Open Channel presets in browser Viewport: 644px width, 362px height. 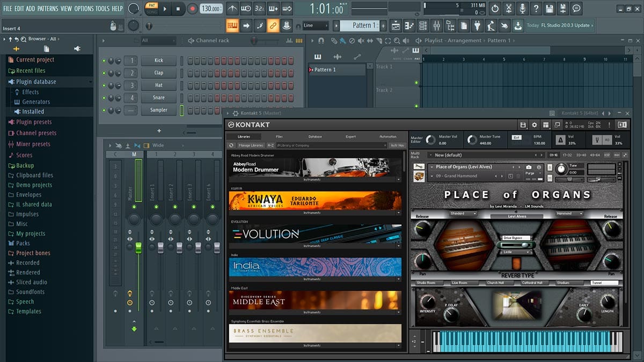(x=36, y=133)
